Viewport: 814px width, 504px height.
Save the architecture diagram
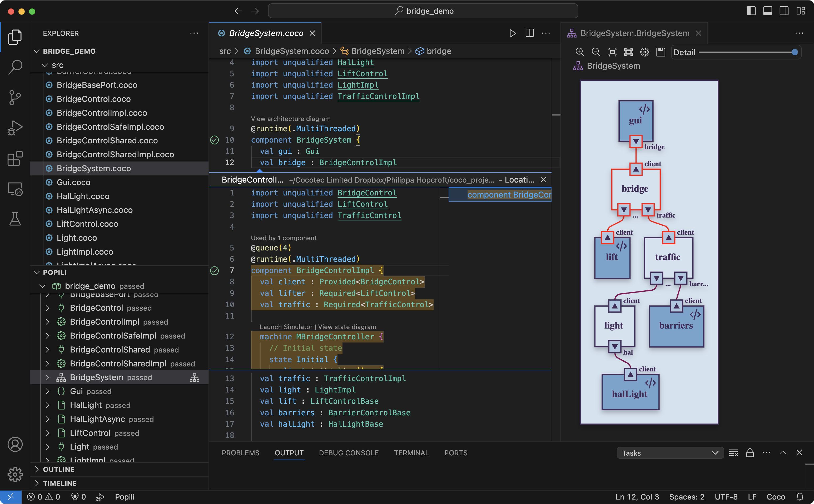pos(661,52)
